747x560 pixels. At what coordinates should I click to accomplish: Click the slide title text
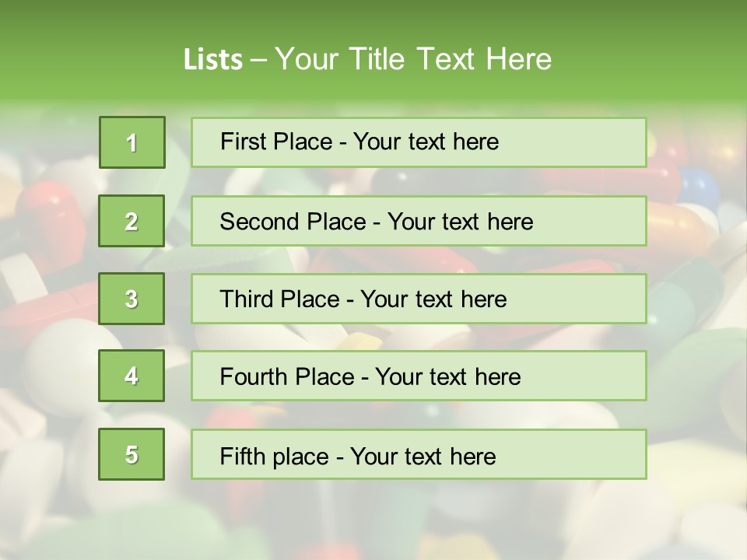367,59
